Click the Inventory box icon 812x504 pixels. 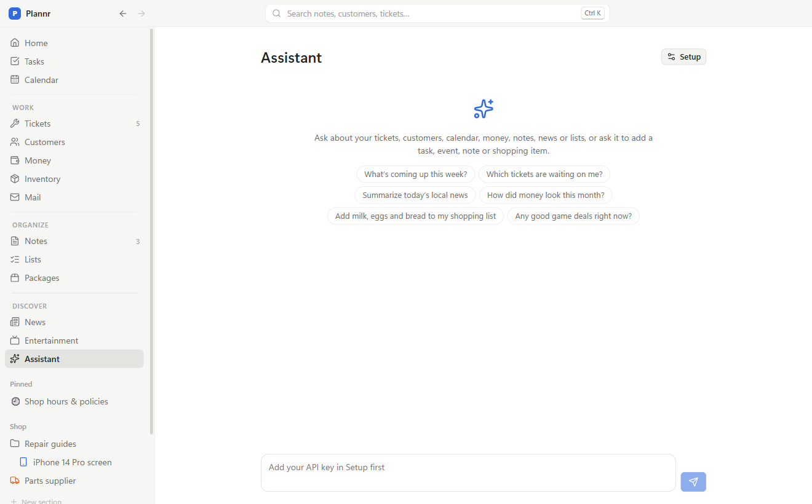tap(15, 179)
